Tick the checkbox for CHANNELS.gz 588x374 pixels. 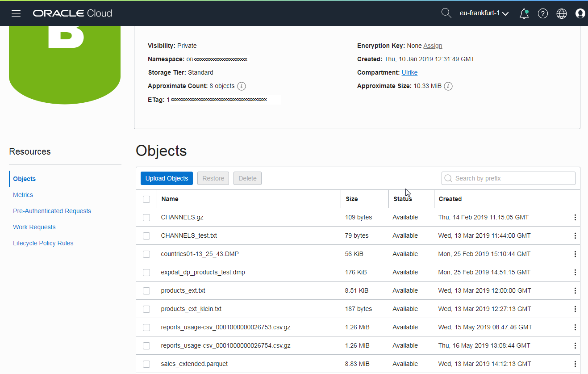coord(146,218)
